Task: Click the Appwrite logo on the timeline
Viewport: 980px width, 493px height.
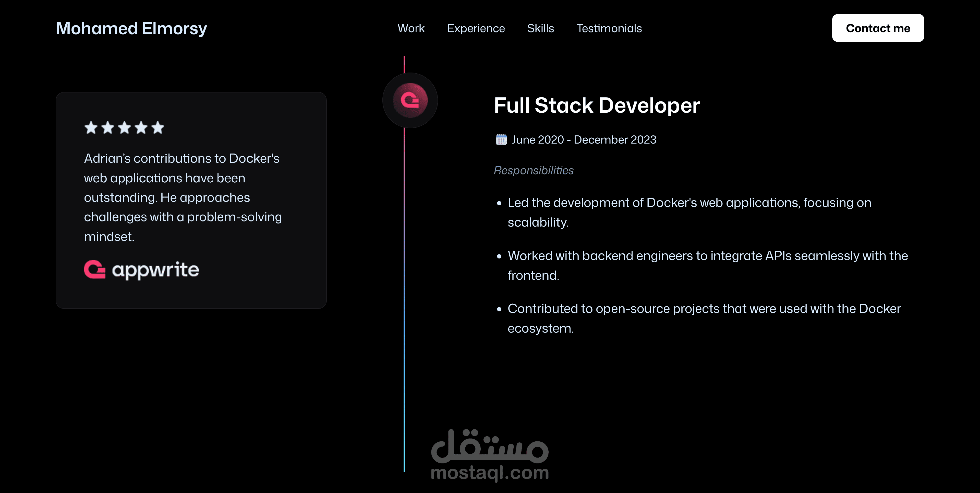Action: 410,100
